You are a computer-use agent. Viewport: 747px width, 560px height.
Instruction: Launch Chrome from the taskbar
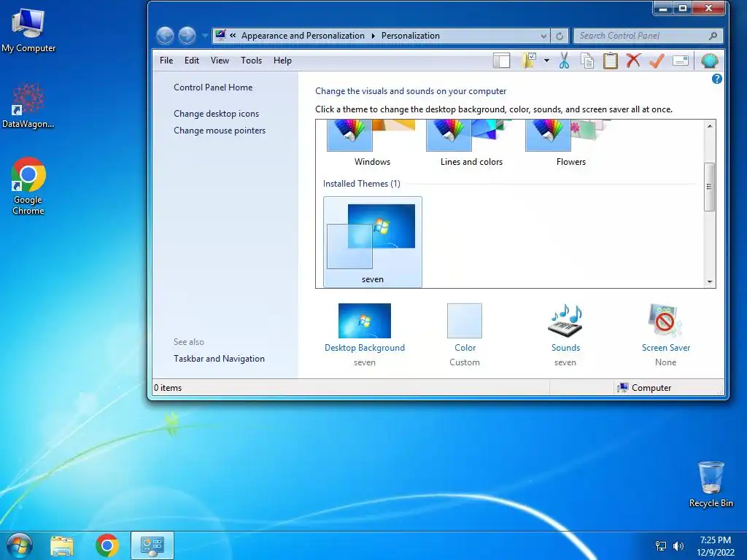(107, 545)
